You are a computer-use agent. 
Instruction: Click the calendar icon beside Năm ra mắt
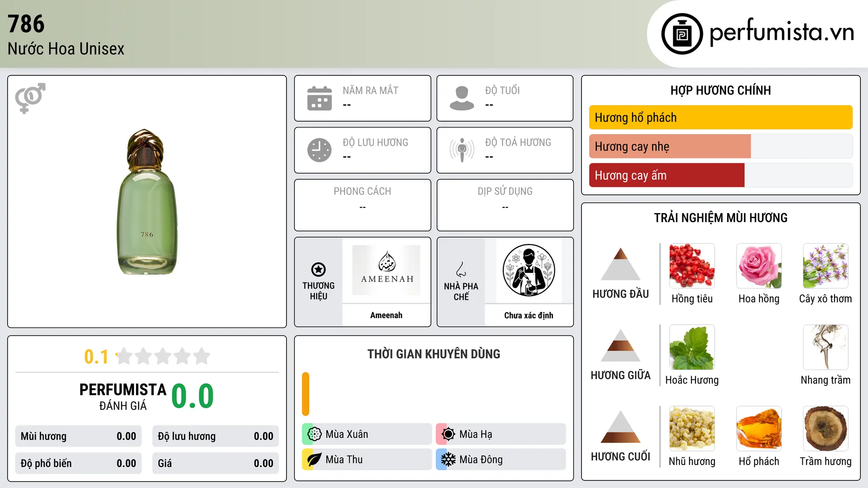[320, 98]
